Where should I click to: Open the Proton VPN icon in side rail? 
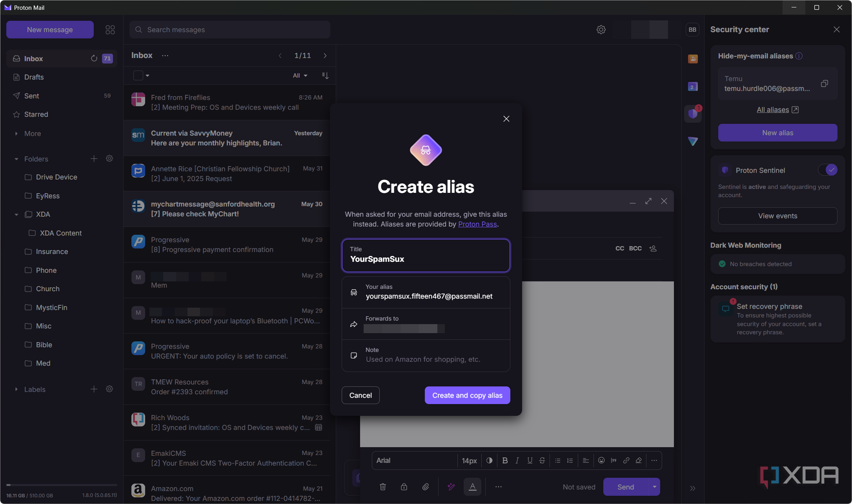(x=693, y=141)
